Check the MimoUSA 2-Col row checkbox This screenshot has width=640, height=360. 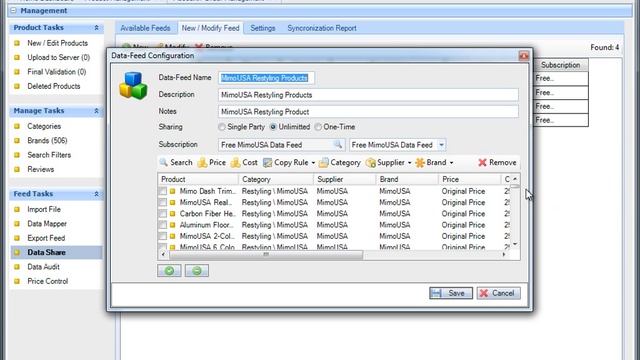(x=163, y=236)
